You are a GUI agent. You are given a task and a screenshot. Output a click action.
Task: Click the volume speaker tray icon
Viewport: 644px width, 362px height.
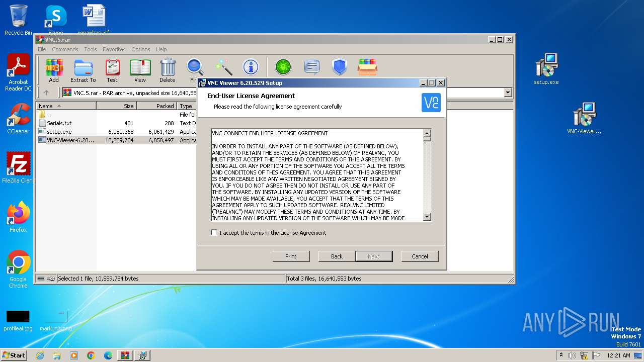tap(572, 355)
